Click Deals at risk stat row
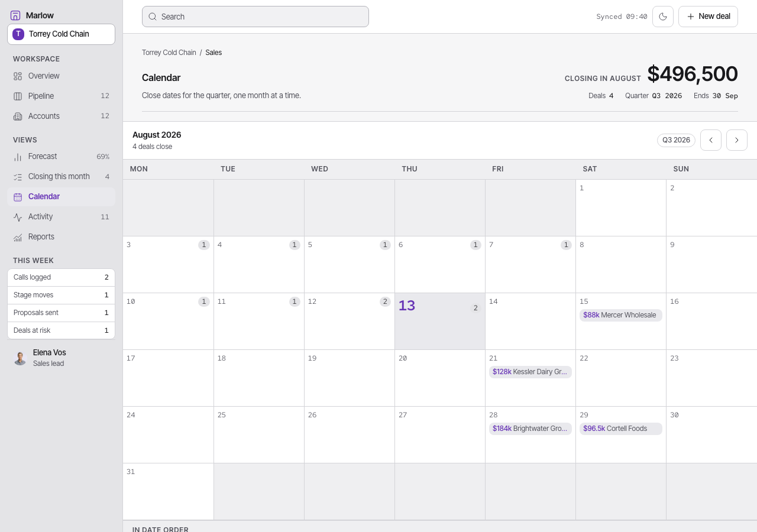The image size is (757, 532). click(61, 330)
